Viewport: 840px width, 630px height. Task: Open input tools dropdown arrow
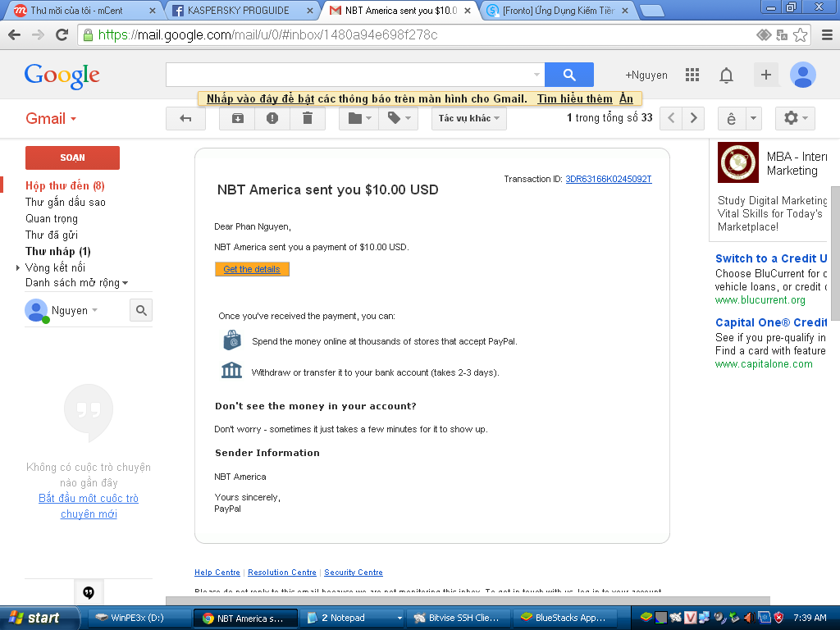click(753, 118)
